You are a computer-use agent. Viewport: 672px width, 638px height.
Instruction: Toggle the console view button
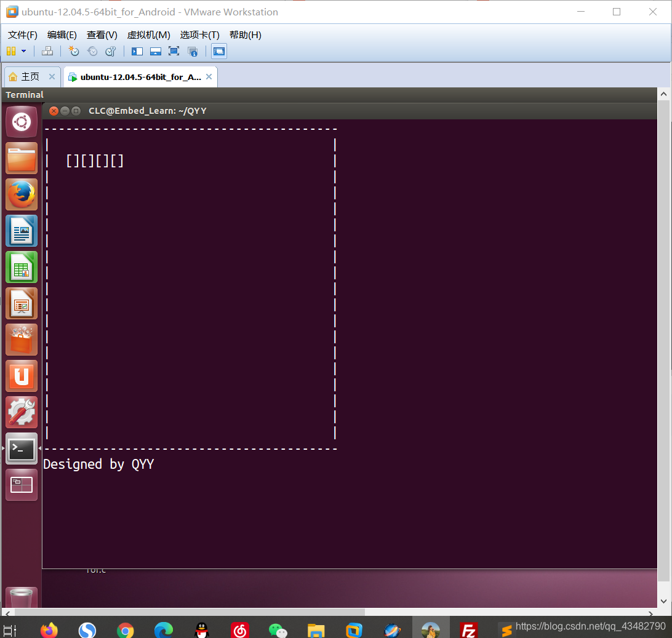[219, 52]
